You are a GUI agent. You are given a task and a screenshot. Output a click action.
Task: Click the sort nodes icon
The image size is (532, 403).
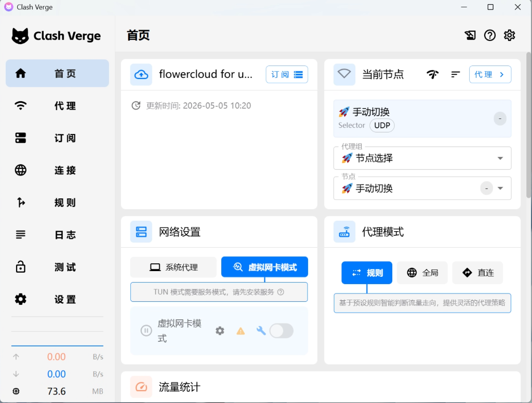[x=455, y=74]
